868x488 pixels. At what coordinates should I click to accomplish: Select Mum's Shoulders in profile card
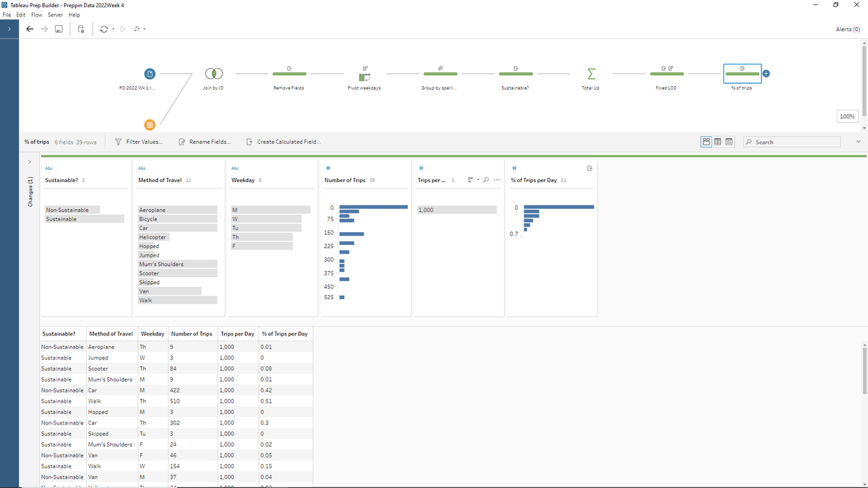pyautogui.click(x=177, y=265)
